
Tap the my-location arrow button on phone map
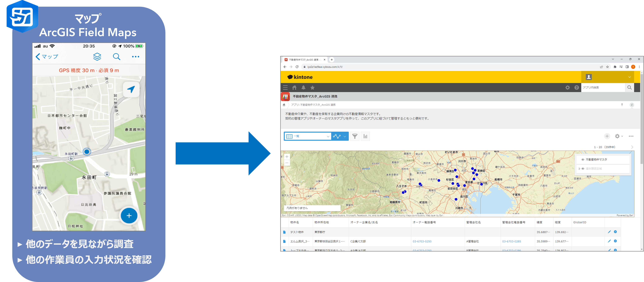tap(131, 89)
